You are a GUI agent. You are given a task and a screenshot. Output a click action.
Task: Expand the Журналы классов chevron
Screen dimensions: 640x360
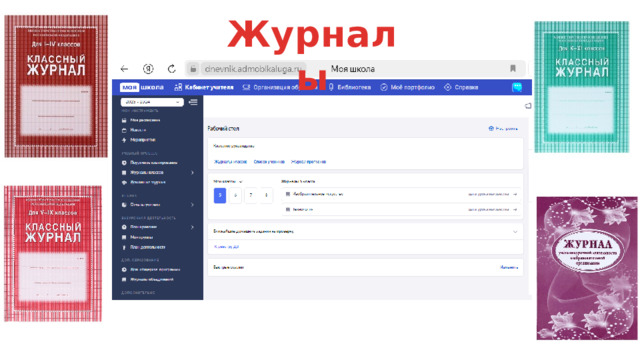pyautogui.click(x=192, y=173)
